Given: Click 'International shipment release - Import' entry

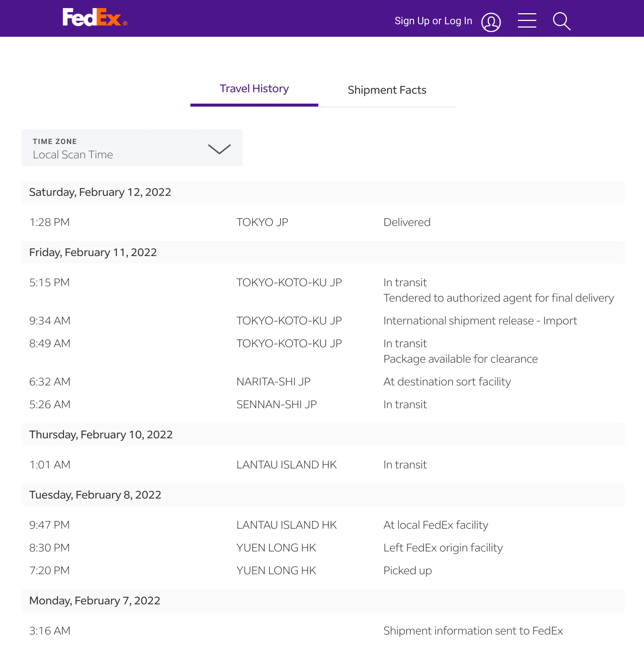Looking at the screenshot, I should 480,321.
